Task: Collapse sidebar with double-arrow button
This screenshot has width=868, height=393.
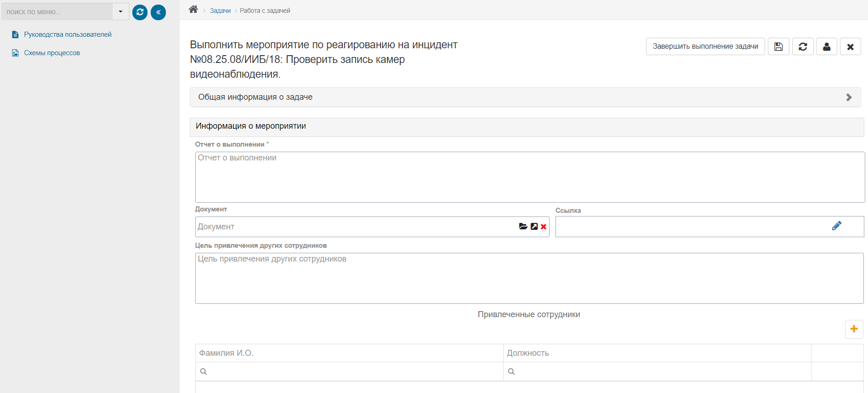Action: (158, 12)
